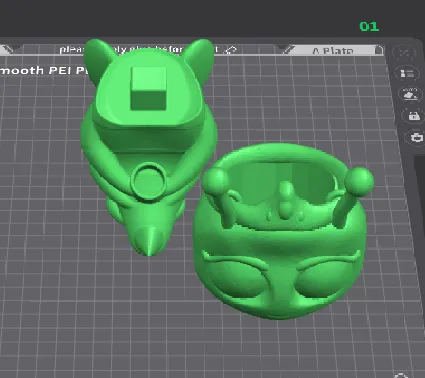The height and width of the screenshot is (378, 425).
Task: Click the Smooth PEI Plate bed label
Action: tap(45, 70)
